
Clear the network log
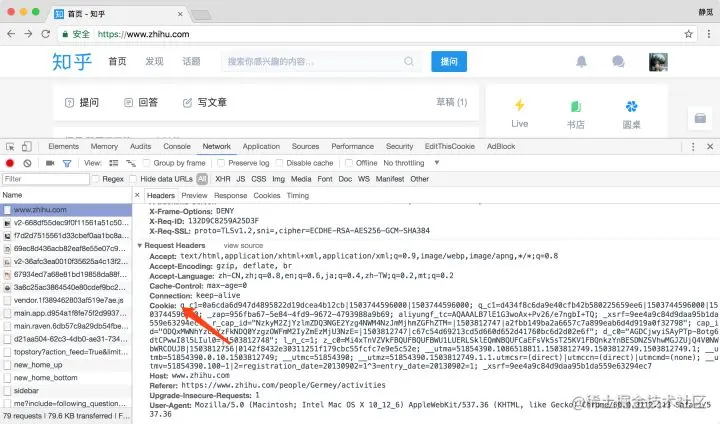coord(28,163)
